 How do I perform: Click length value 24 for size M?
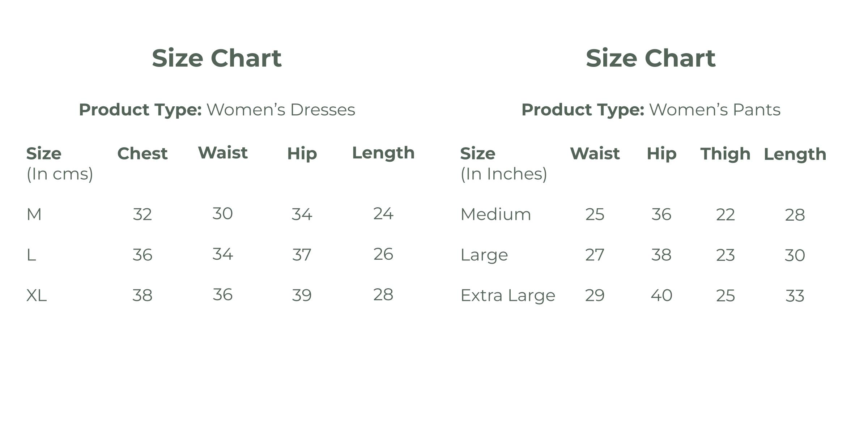coord(383,214)
